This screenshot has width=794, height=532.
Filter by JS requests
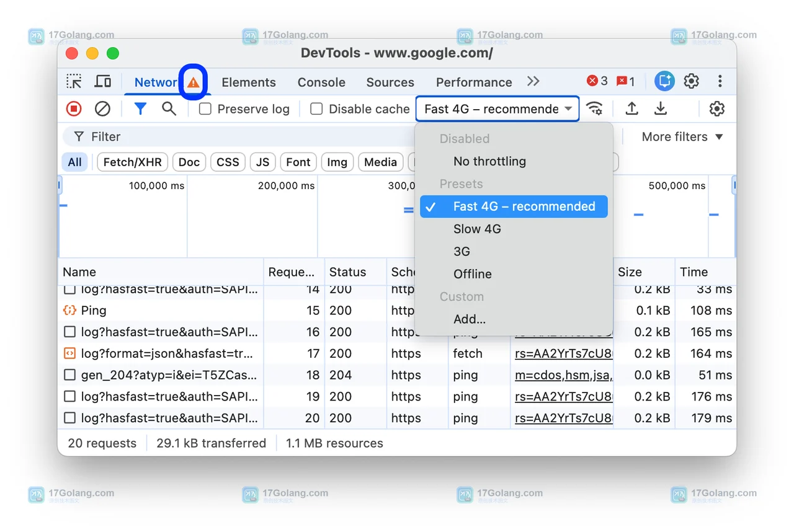[x=263, y=162]
